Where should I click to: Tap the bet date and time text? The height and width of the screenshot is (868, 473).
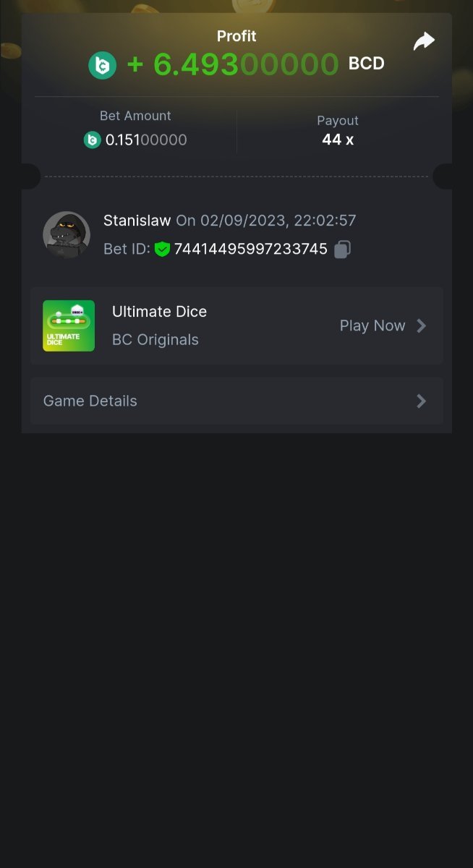[266, 221]
